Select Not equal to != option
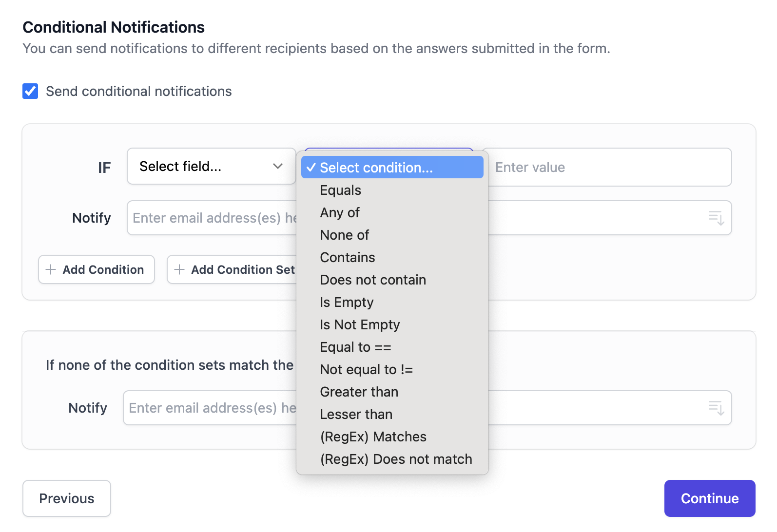 (x=366, y=370)
